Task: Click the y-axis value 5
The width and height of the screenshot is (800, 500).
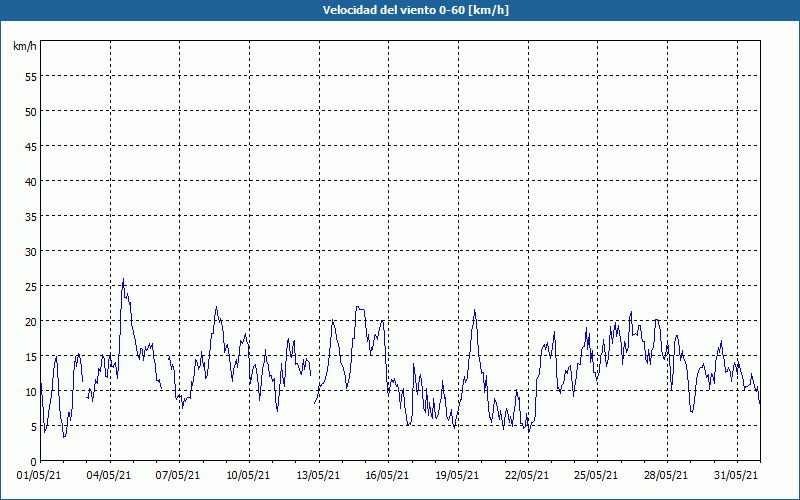Action: coord(34,427)
